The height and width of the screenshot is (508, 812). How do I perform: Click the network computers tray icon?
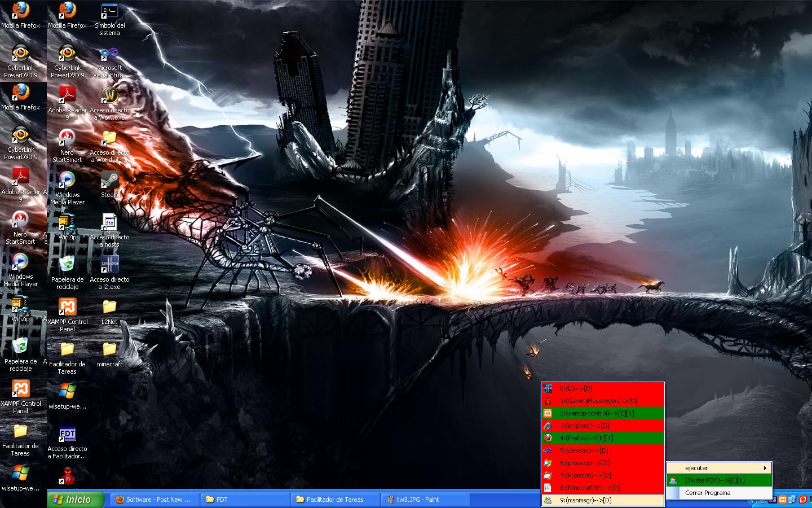point(793,500)
